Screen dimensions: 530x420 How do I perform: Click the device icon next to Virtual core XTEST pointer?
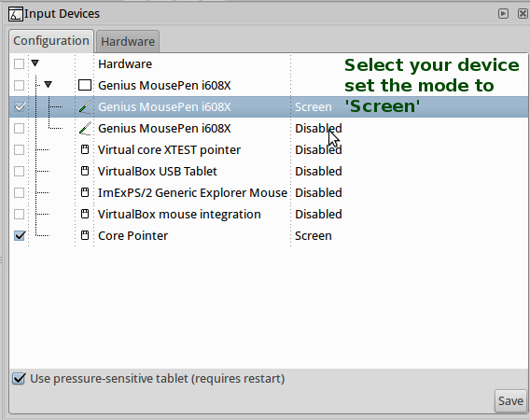pos(85,150)
